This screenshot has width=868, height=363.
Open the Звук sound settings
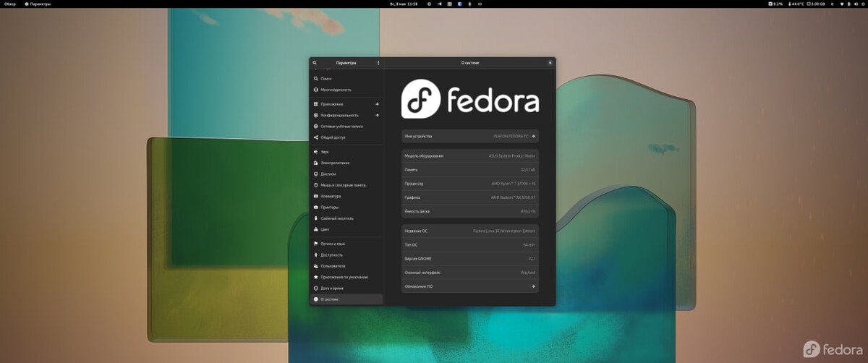[x=346, y=152]
